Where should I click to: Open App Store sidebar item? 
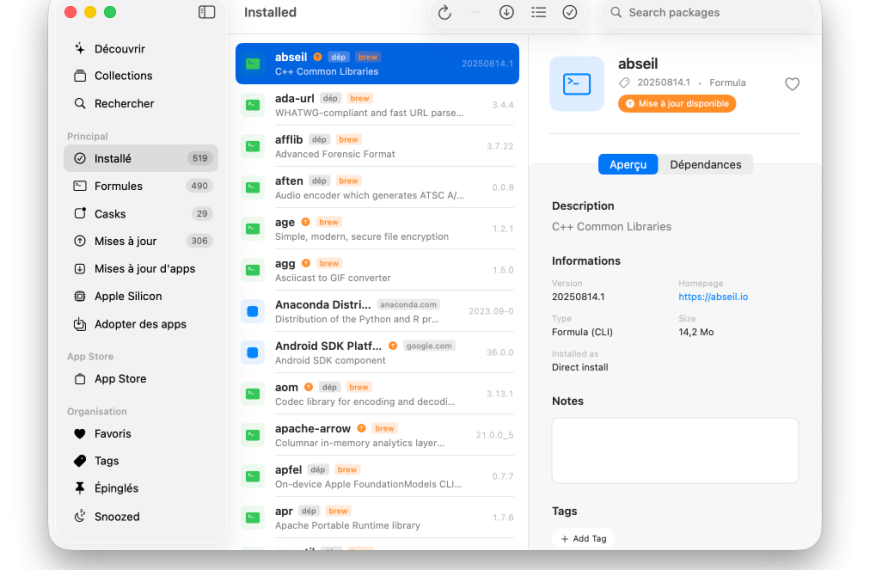tap(141, 379)
